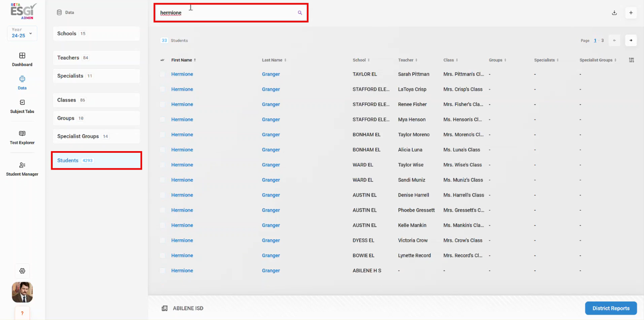This screenshot has width=644, height=320.
Task: Open the Dashboard icon in sidebar
Action: point(22,55)
